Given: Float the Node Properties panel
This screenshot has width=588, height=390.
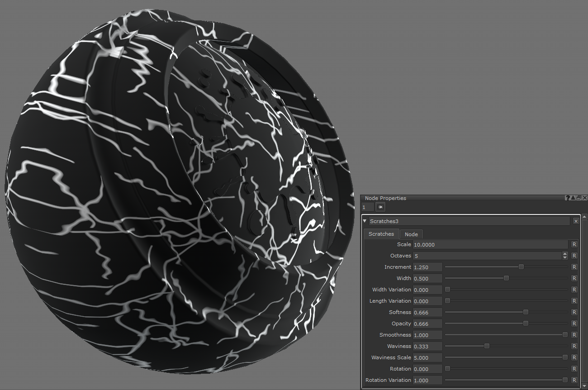Looking at the screenshot, I should pos(579,198).
